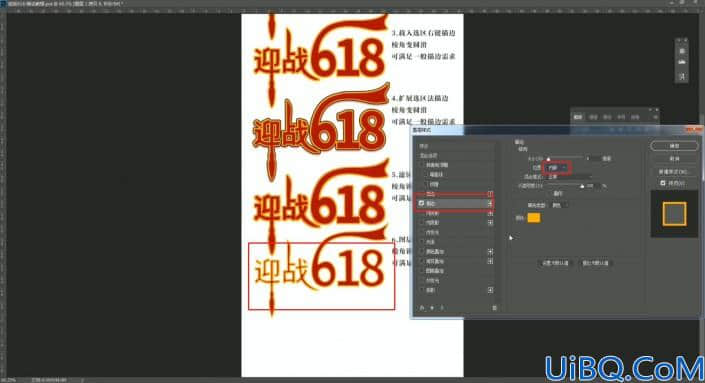Viewport: 705px width, 383px height.
Task: Toggle the Preview checkbox under New Style
Action: coord(663,183)
